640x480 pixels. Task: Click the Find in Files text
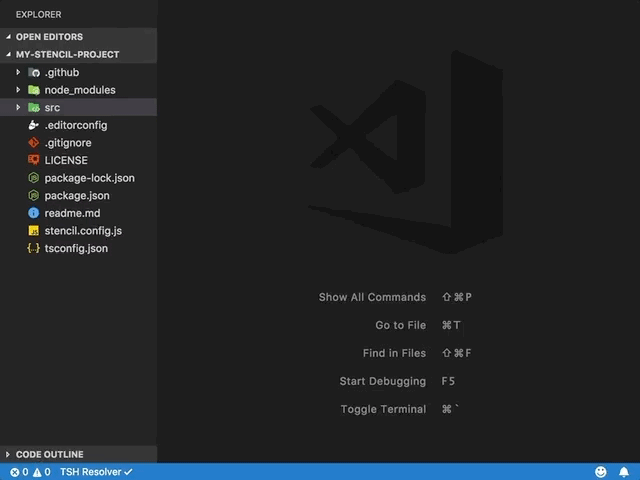[394, 353]
